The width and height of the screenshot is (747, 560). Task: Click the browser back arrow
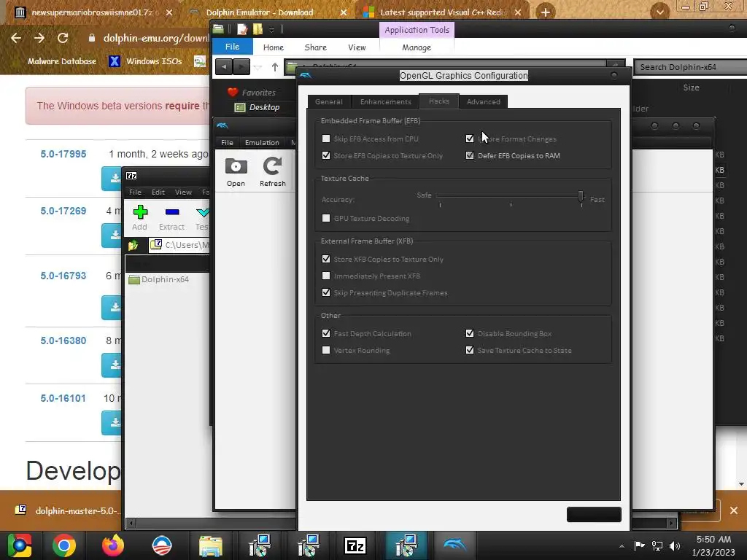(16, 38)
